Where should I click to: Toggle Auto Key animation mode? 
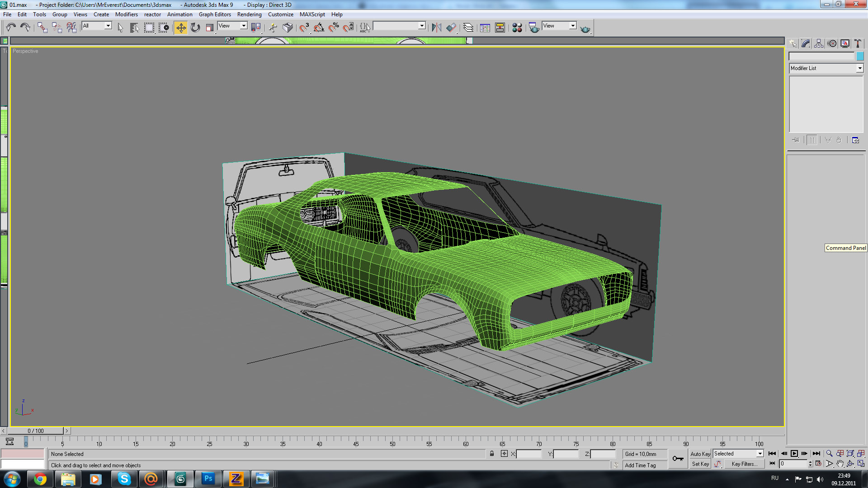coord(700,454)
